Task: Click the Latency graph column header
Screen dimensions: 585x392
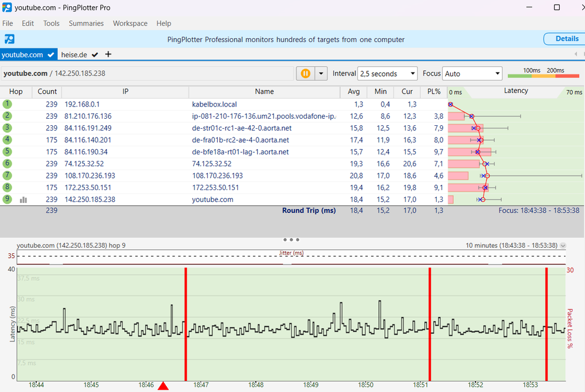Action: (x=516, y=91)
